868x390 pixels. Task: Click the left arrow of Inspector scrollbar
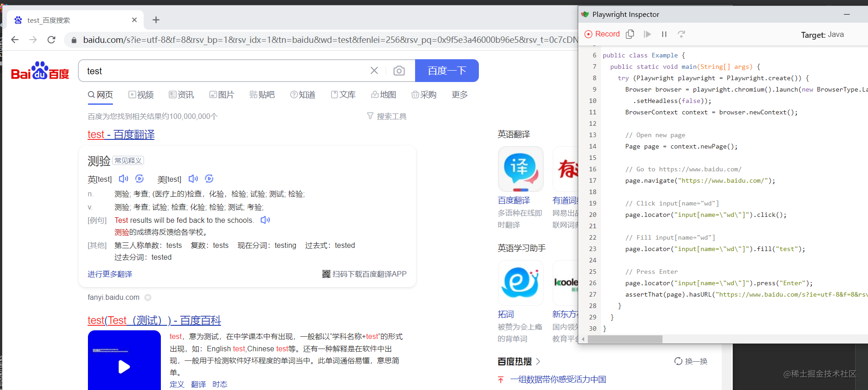(583, 339)
